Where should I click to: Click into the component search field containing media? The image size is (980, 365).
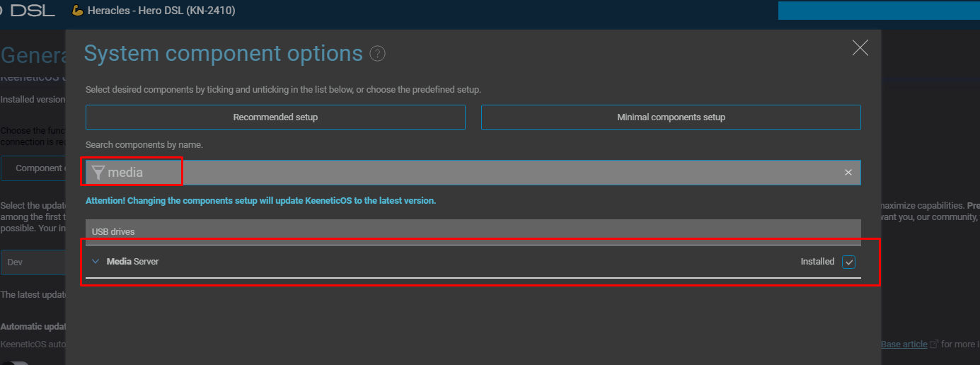coord(473,173)
